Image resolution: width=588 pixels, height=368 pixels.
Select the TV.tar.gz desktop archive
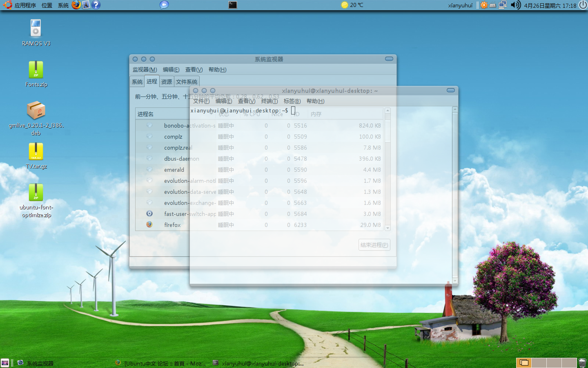pyautogui.click(x=36, y=156)
